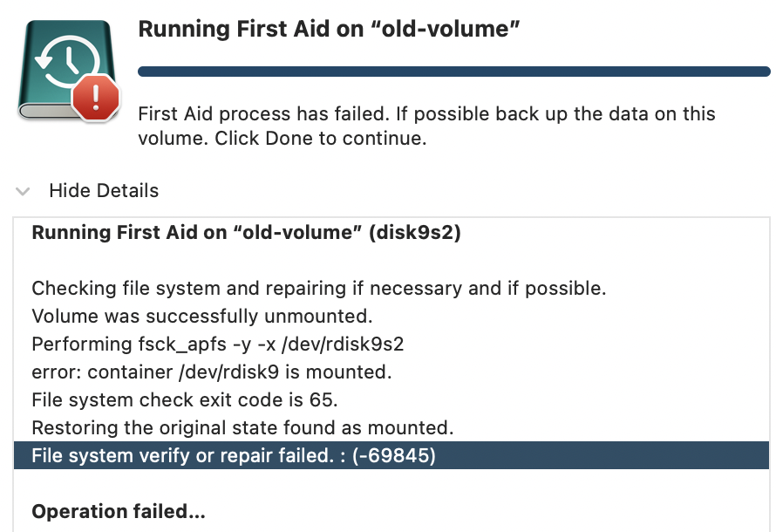Screen dimensions: 776x532
Task: Select 'Restoring the original state' log line
Action: [242, 428]
